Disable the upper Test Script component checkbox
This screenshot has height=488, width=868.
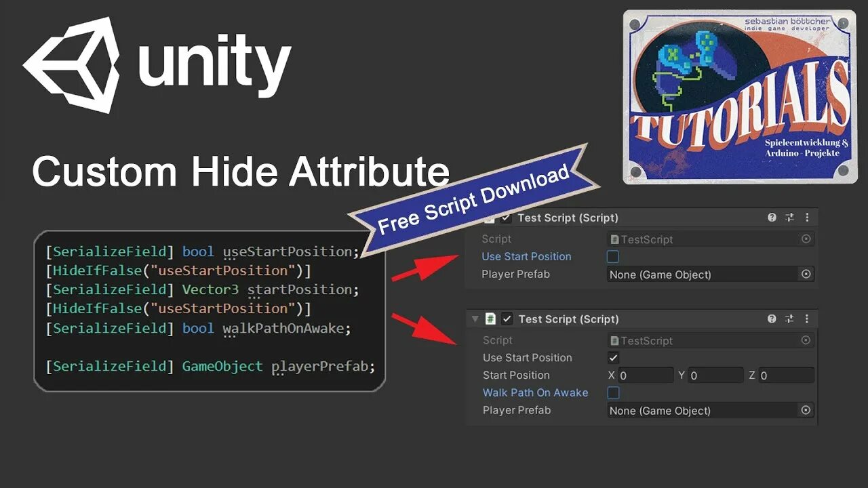coord(507,218)
